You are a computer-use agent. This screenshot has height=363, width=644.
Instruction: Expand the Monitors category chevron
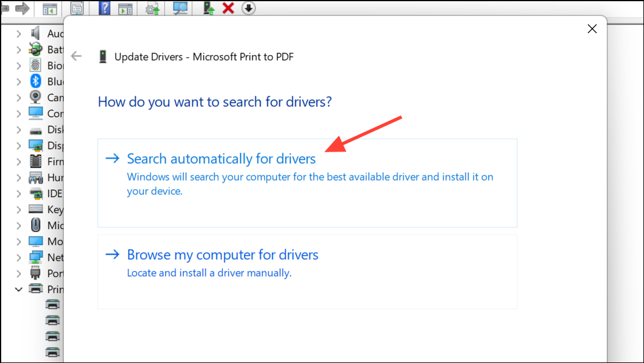pyautogui.click(x=18, y=242)
